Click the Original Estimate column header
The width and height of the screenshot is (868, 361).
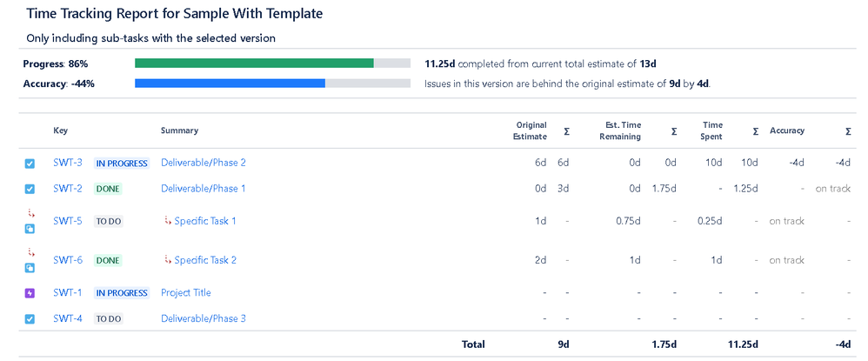pyautogui.click(x=531, y=130)
